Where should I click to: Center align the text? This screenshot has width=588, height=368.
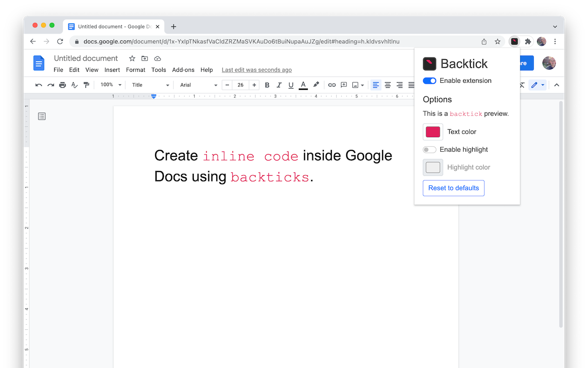[388, 85]
